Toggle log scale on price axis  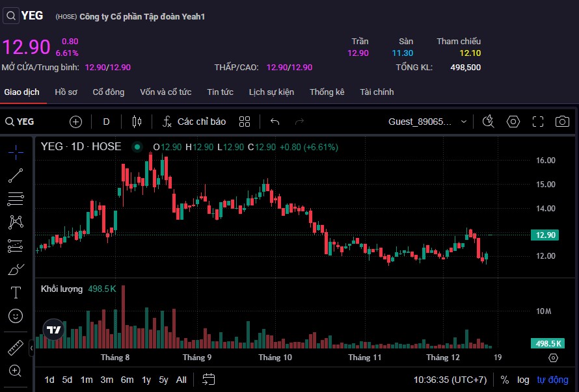tap(523, 380)
